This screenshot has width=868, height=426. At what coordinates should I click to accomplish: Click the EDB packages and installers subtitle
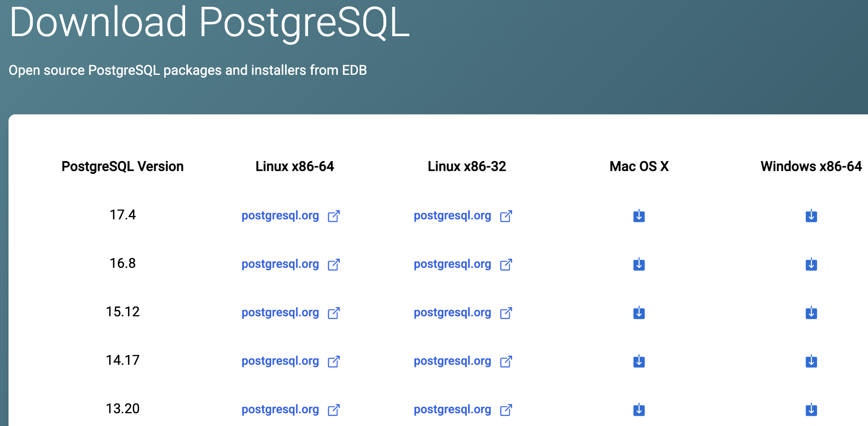click(188, 70)
